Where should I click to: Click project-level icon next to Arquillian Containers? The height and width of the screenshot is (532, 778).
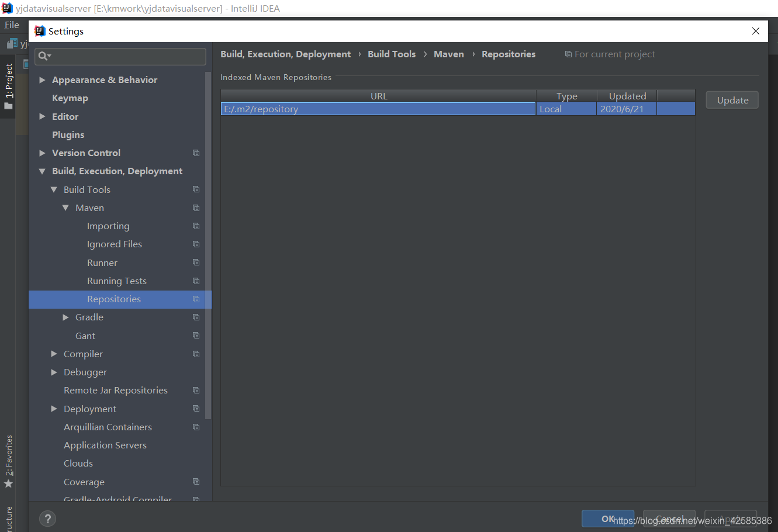pyautogui.click(x=196, y=427)
